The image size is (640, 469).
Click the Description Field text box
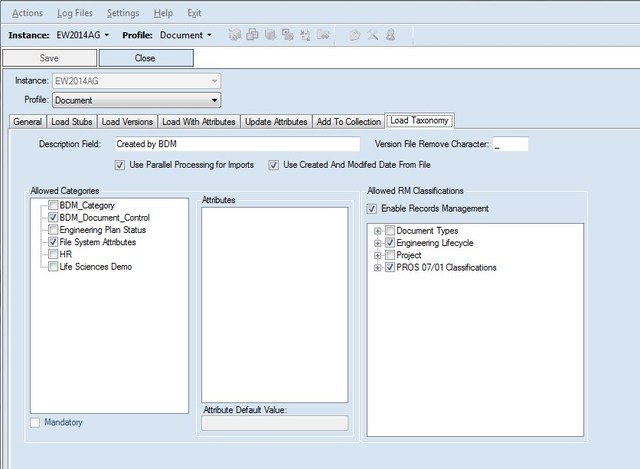[236, 145]
